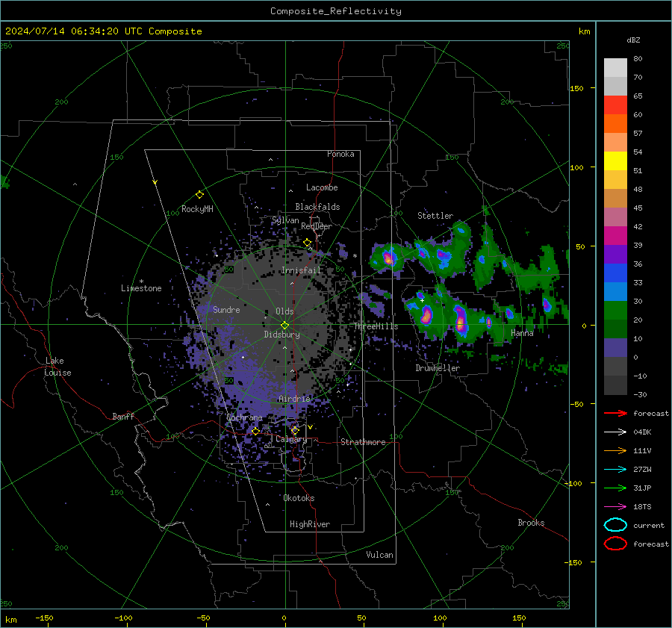The image size is (672, 628).
Task: Select the white 04DK arrow in legend
Action: [615, 432]
